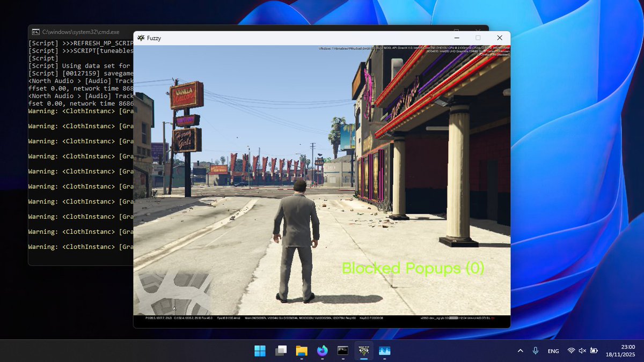Screen dimensions: 644x362
Task: Check the battery status tray icon
Action: 594,351
